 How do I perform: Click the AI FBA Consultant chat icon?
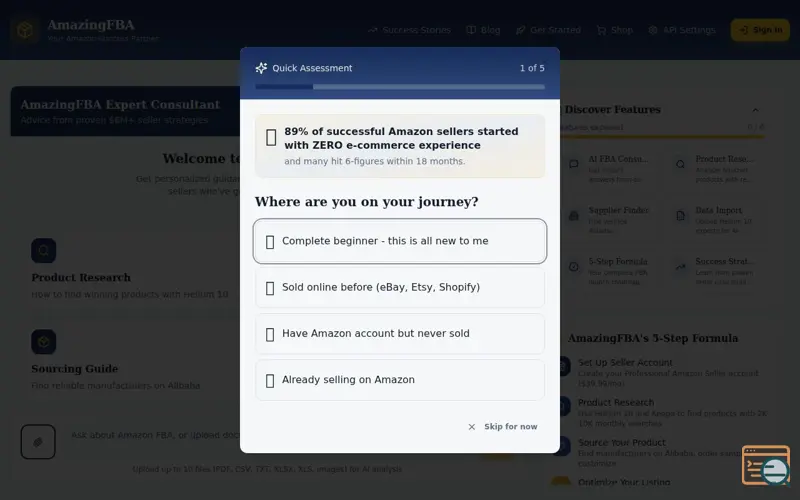[x=574, y=164]
